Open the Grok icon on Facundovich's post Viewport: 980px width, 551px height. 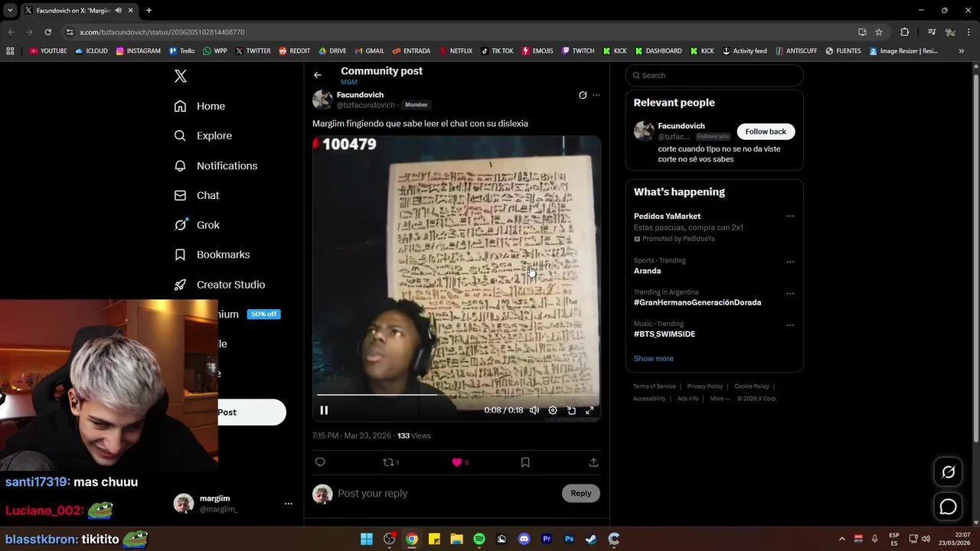(x=583, y=95)
